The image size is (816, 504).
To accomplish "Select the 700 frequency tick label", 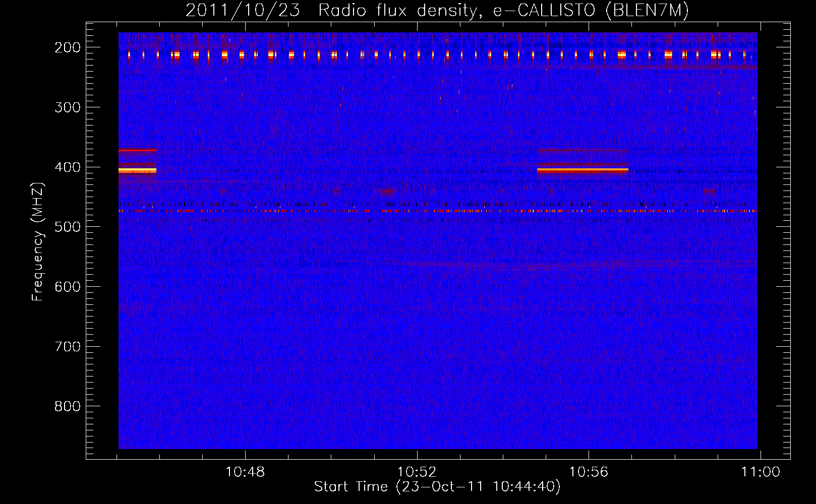I will pos(68,347).
